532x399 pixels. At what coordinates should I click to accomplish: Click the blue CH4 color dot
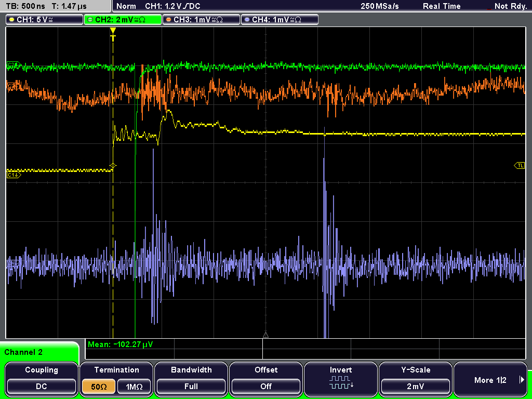click(247, 20)
